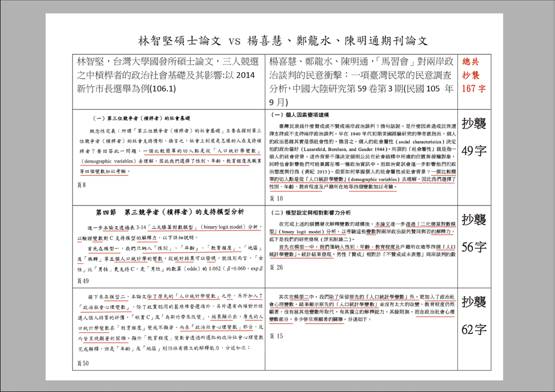This screenshot has height=392, width=555.
Task: Click the page label '頁 8'
Action: (81, 185)
